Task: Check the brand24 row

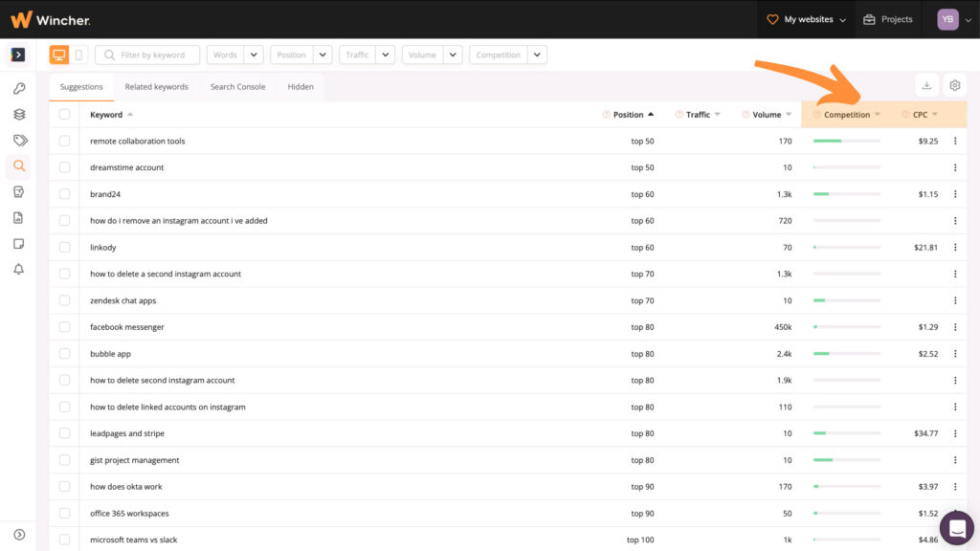Action: tap(64, 194)
